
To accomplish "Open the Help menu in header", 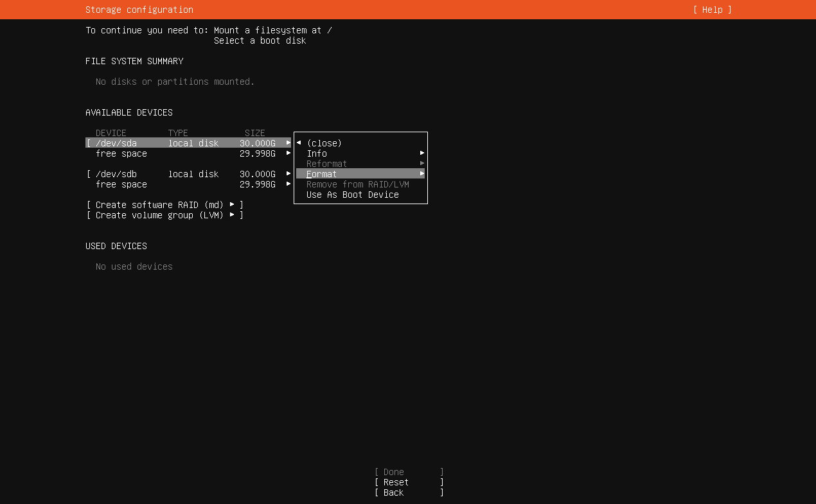I will pyautogui.click(x=712, y=10).
